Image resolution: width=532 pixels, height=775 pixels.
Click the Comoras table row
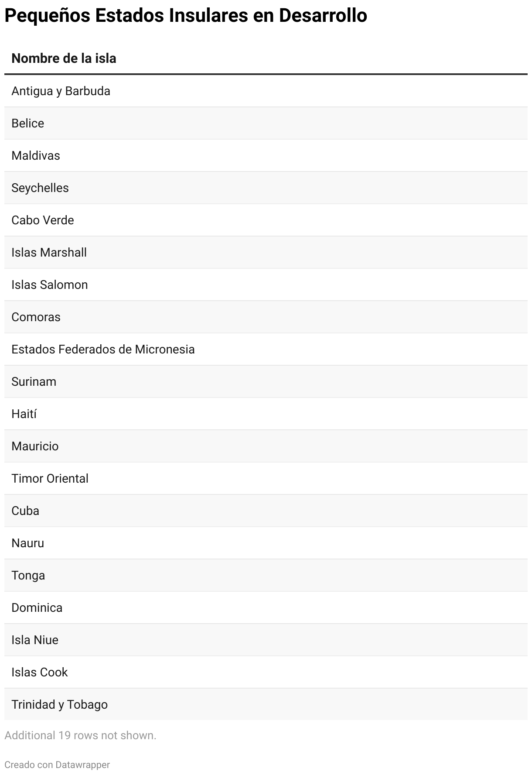pos(36,317)
